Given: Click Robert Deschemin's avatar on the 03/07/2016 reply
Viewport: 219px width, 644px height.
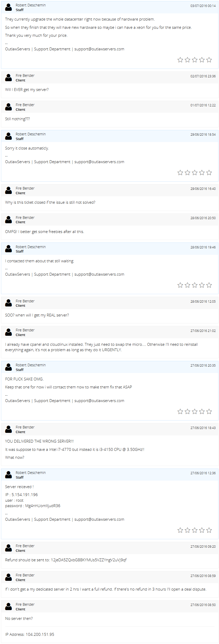Looking at the screenshot, I should pos(8,7).
